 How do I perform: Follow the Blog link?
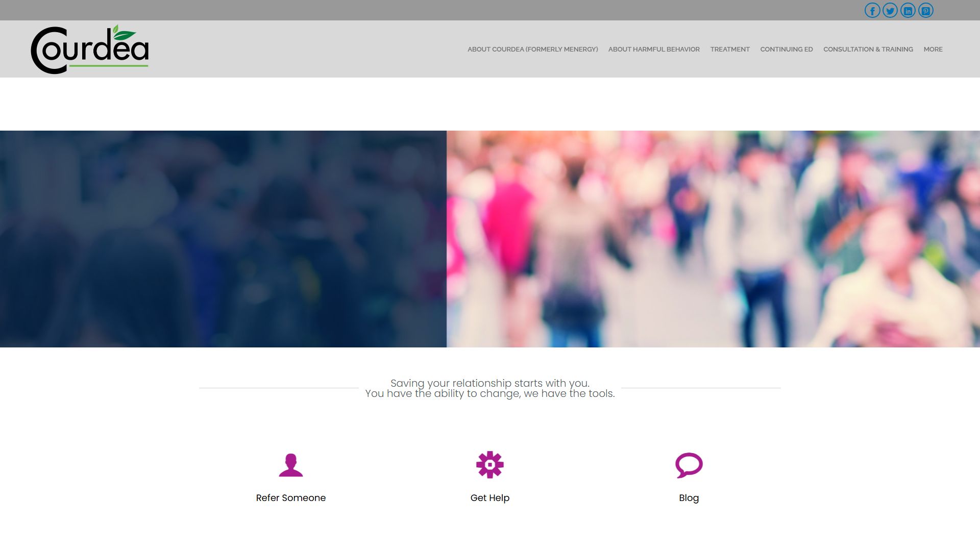[689, 498]
